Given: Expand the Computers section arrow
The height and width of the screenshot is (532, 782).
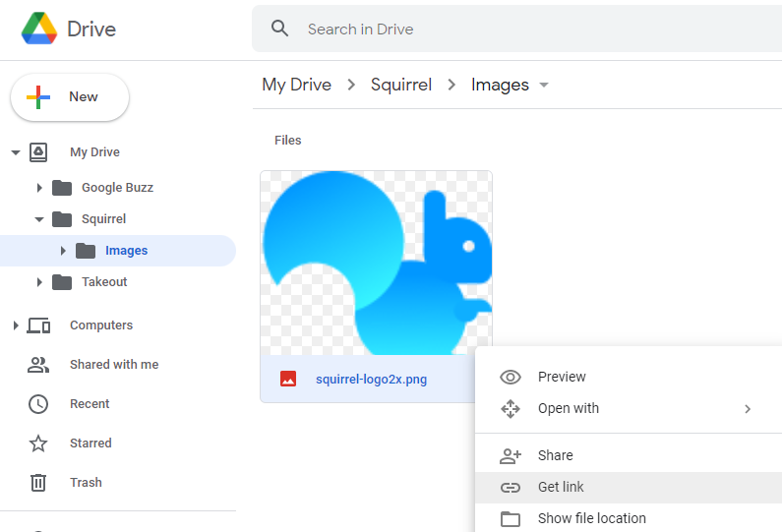Looking at the screenshot, I should pos(16,325).
